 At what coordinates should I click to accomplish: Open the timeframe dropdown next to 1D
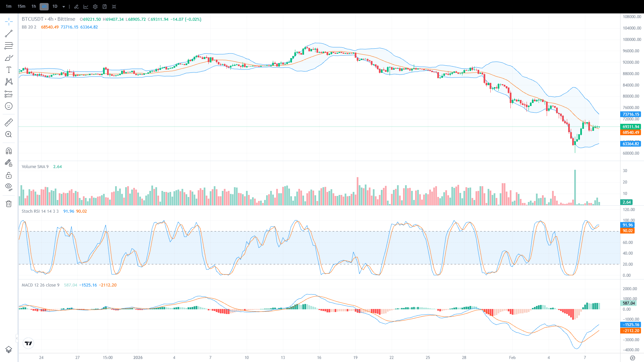63,6
